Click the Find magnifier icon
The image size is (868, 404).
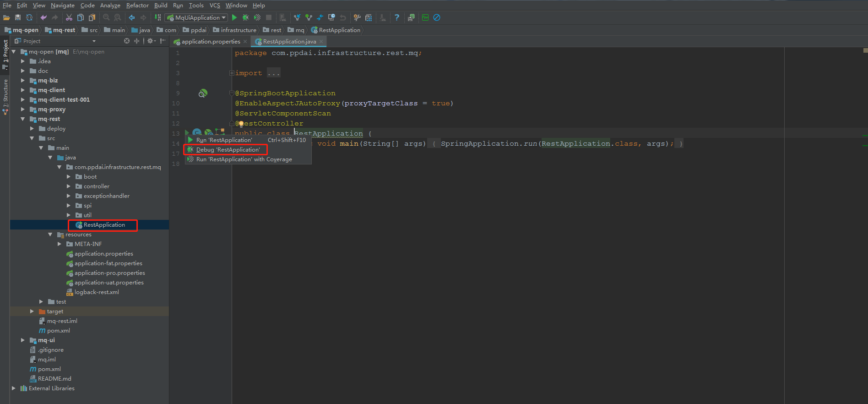click(x=106, y=17)
